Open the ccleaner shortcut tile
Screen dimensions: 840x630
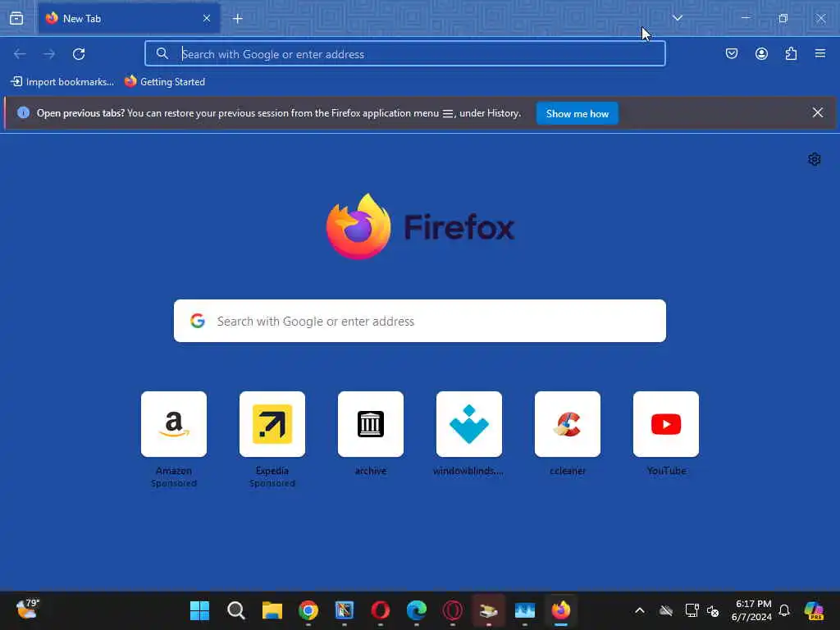point(568,424)
